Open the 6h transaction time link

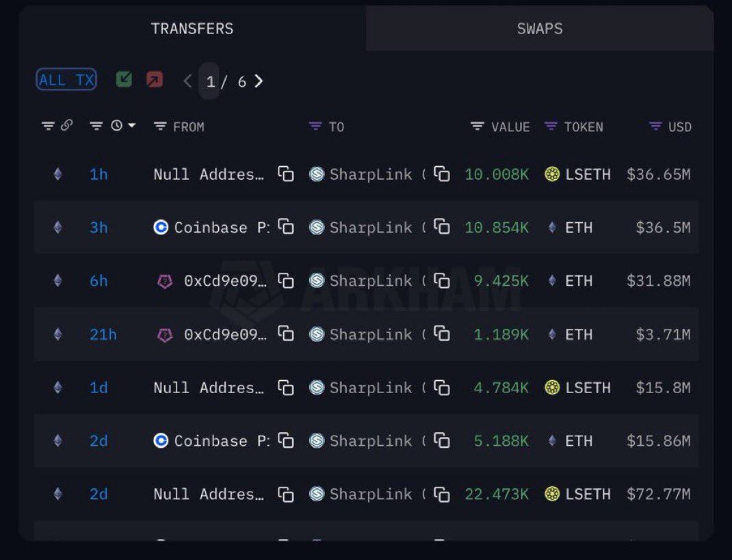pyautogui.click(x=99, y=281)
